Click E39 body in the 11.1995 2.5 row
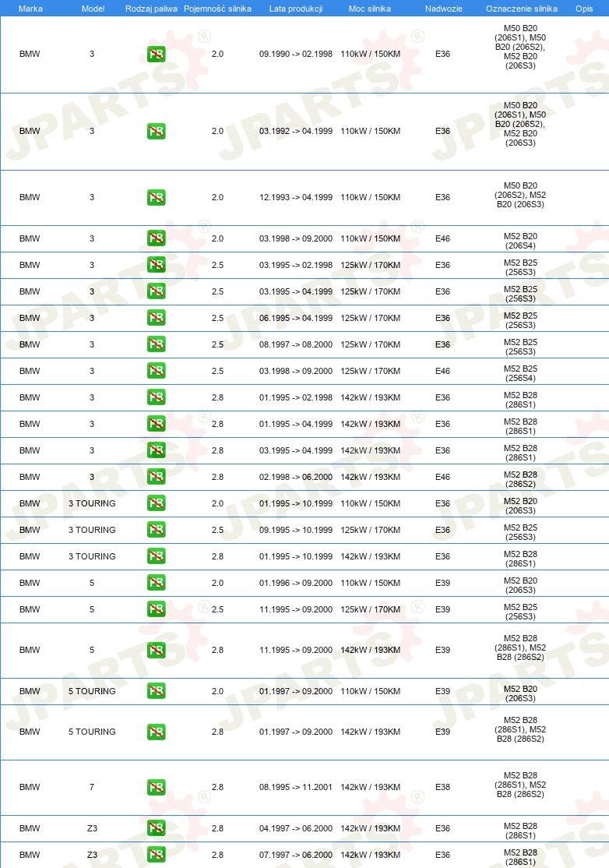This screenshot has width=609, height=868. click(x=442, y=609)
